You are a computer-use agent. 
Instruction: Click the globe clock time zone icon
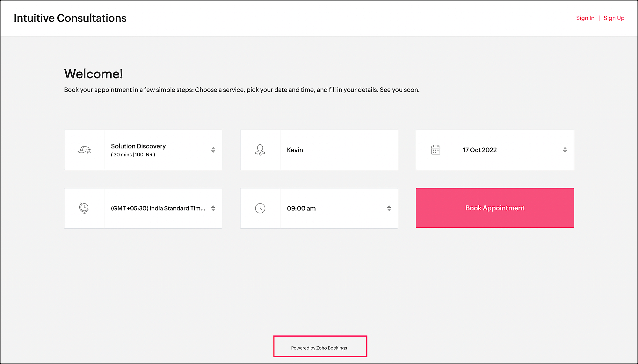pyautogui.click(x=84, y=208)
